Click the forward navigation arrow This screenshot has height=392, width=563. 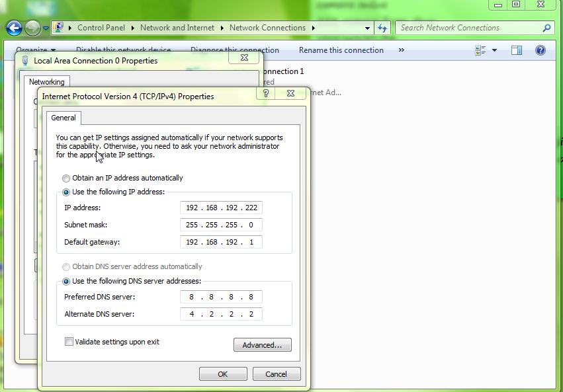tap(32, 27)
